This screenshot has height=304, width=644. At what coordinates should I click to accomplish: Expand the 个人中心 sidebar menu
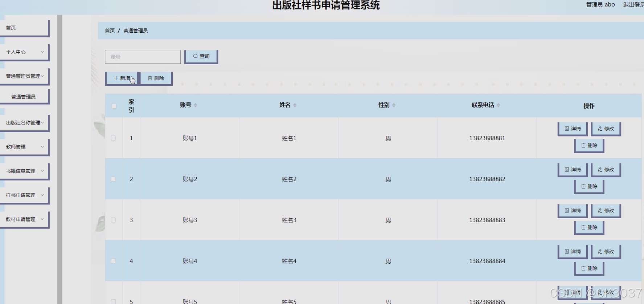(24, 52)
